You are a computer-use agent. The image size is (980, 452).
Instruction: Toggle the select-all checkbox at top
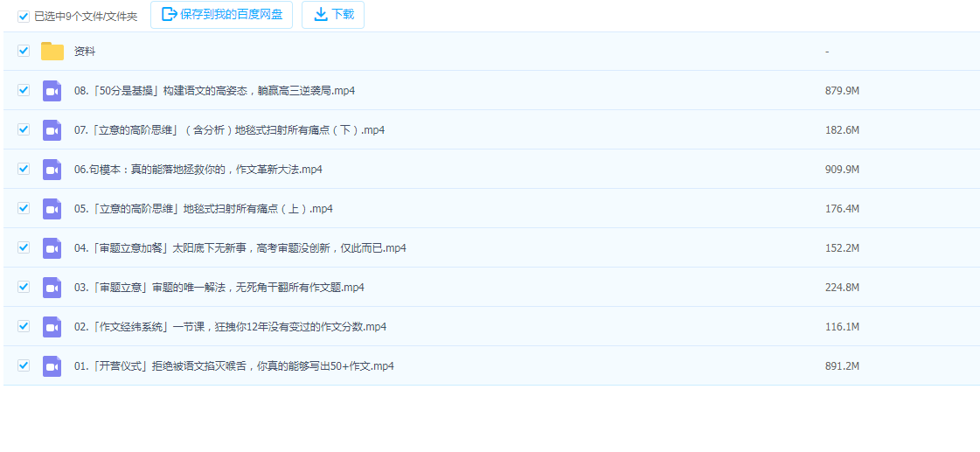coord(24,16)
